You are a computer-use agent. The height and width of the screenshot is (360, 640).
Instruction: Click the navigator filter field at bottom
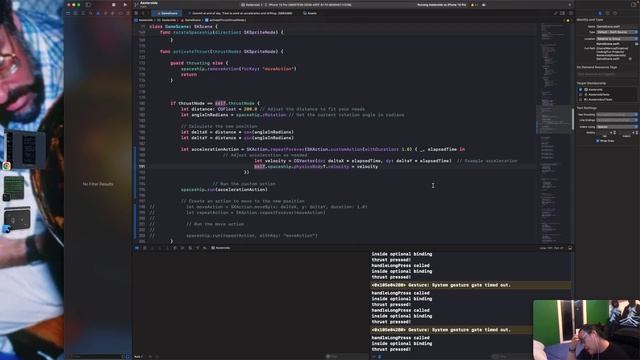click(97, 356)
